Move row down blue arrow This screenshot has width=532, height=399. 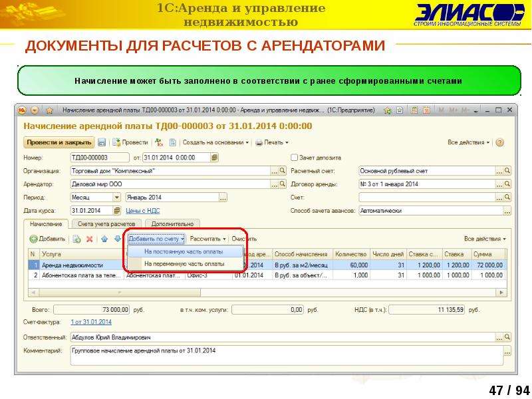(x=118, y=239)
